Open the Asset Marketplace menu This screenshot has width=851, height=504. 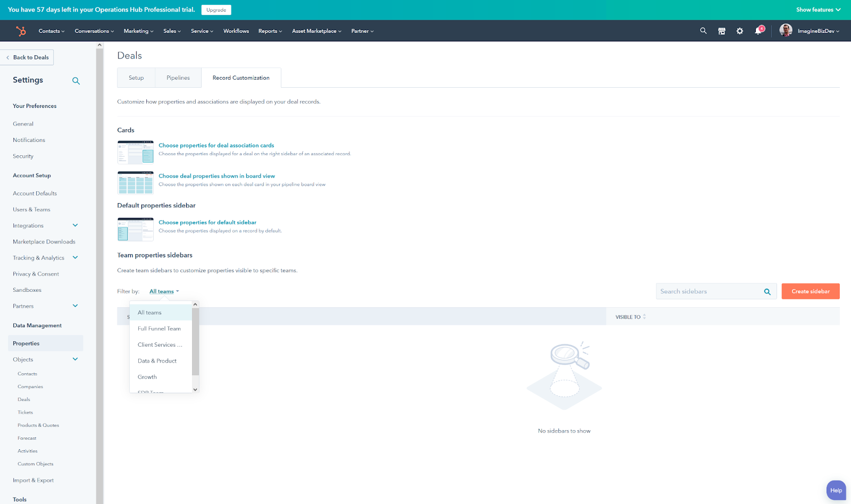click(x=316, y=31)
